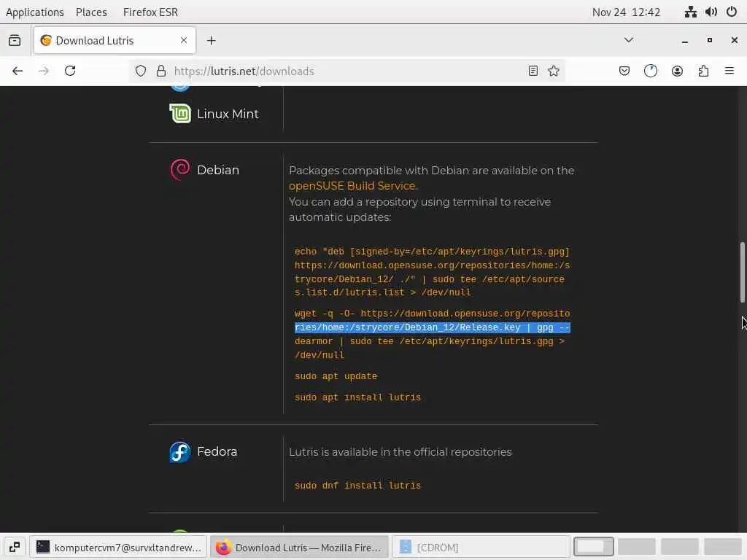Toggle reader view icon

coord(533,71)
